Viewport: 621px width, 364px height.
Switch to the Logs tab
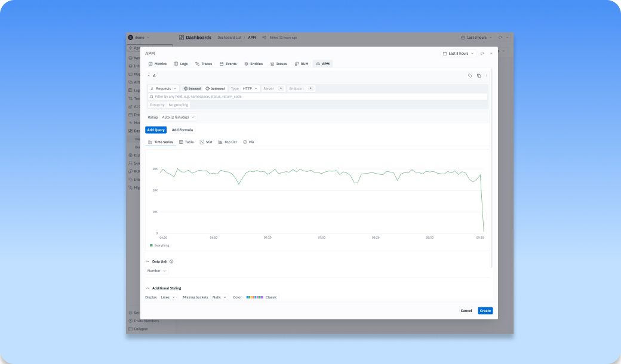point(181,64)
